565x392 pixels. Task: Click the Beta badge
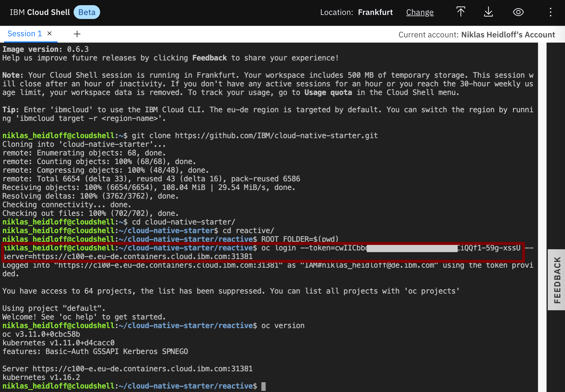(x=87, y=12)
